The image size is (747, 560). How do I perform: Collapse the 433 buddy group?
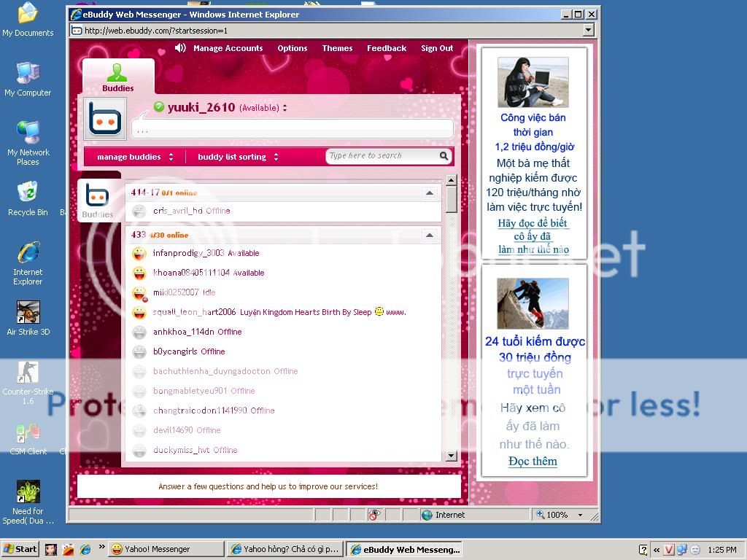(x=429, y=236)
